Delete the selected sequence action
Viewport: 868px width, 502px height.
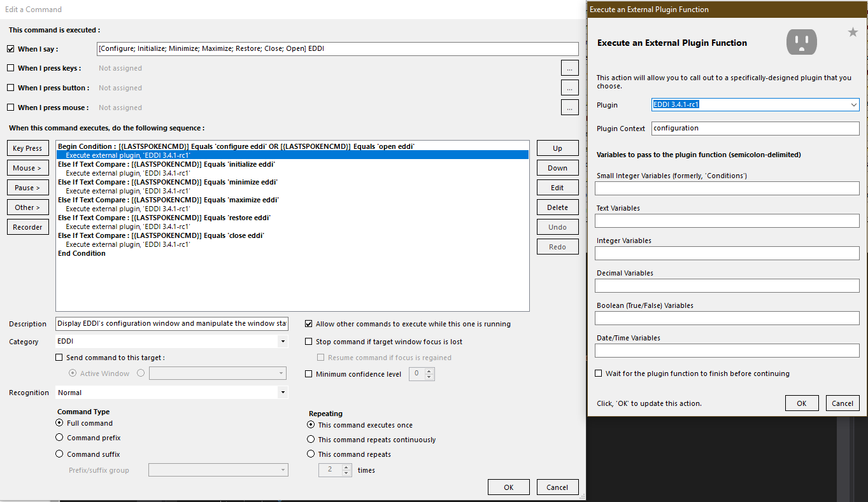pos(557,207)
